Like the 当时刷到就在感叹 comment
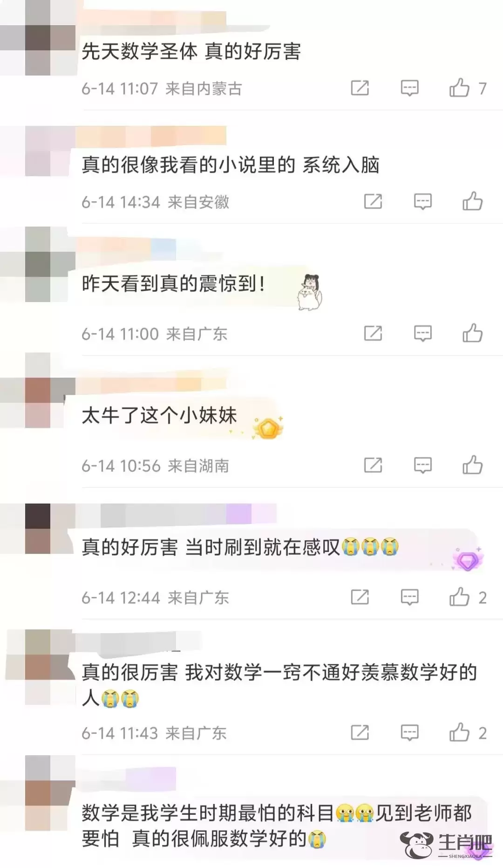Viewport: 503px width, 868px height. pyautogui.click(x=459, y=597)
